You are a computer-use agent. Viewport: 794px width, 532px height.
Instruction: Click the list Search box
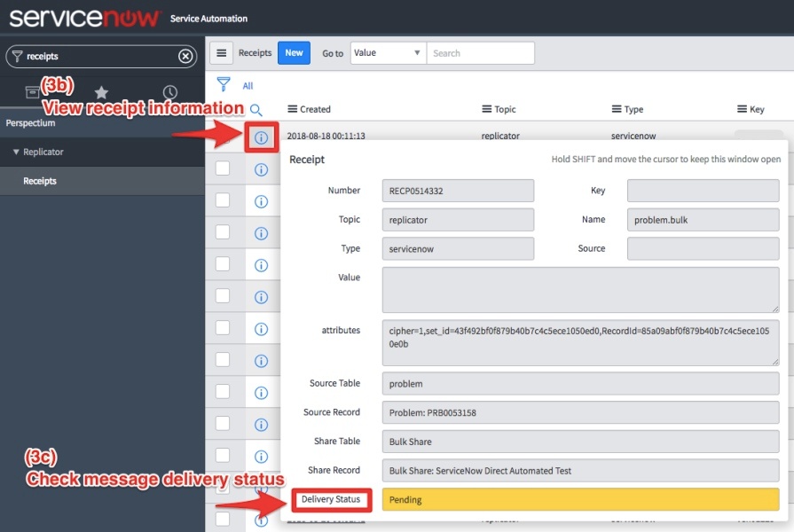point(481,52)
